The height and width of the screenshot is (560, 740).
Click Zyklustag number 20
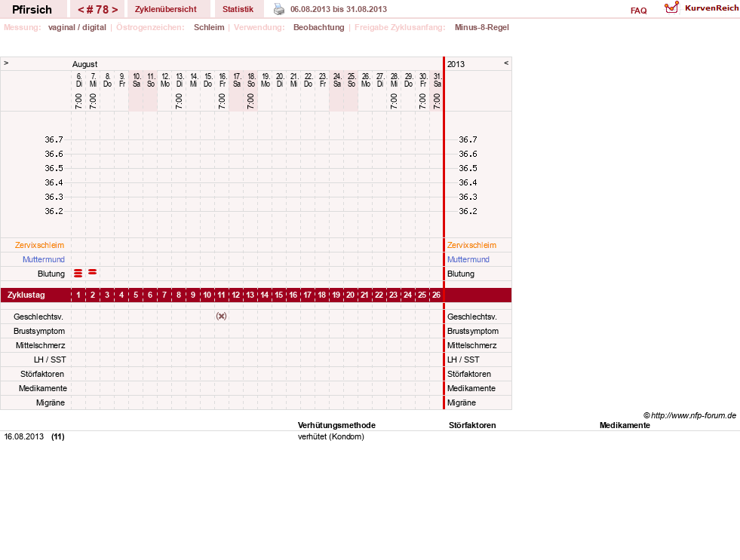click(350, 295)
